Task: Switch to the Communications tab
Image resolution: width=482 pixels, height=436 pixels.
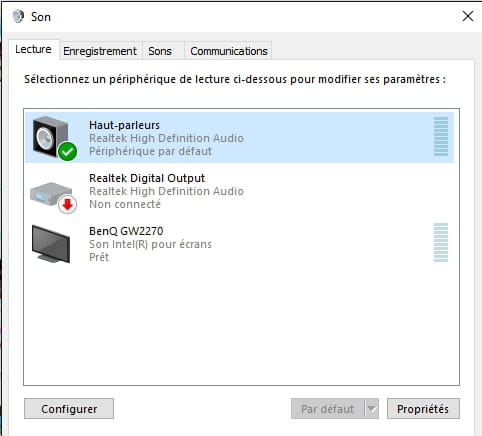Action: 229,51
